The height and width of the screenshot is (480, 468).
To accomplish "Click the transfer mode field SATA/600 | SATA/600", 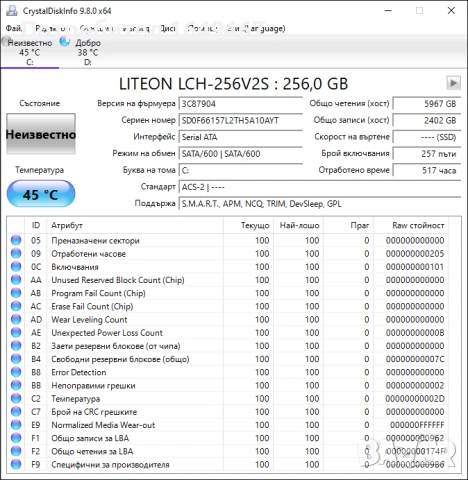I will coord(241,154).
